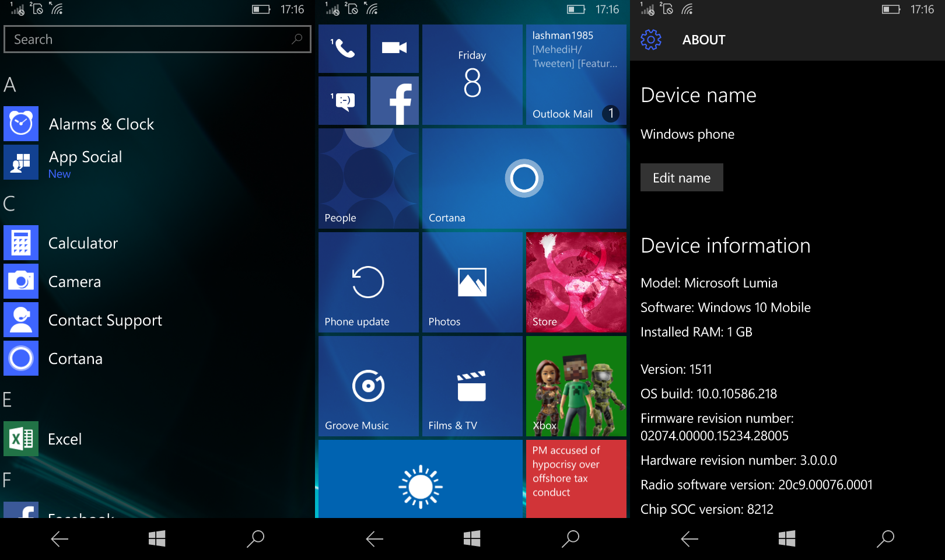Viewport: 945px width, 560px height.
Task: Tap Windows button on About screen
Action: point(787,539)
